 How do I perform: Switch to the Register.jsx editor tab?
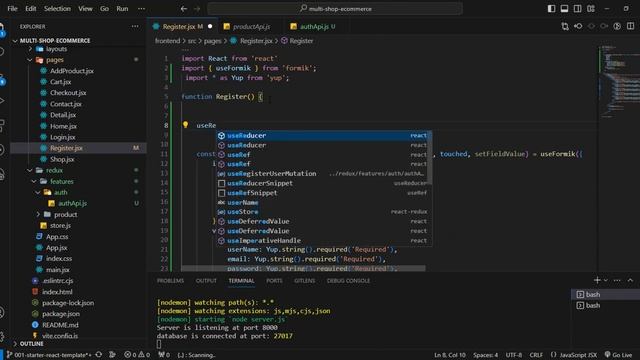tap(182, 27)
